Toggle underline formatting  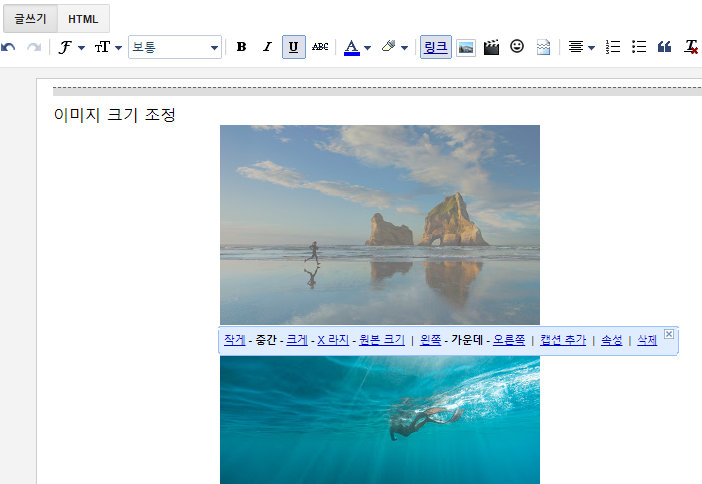pos(294,47)
